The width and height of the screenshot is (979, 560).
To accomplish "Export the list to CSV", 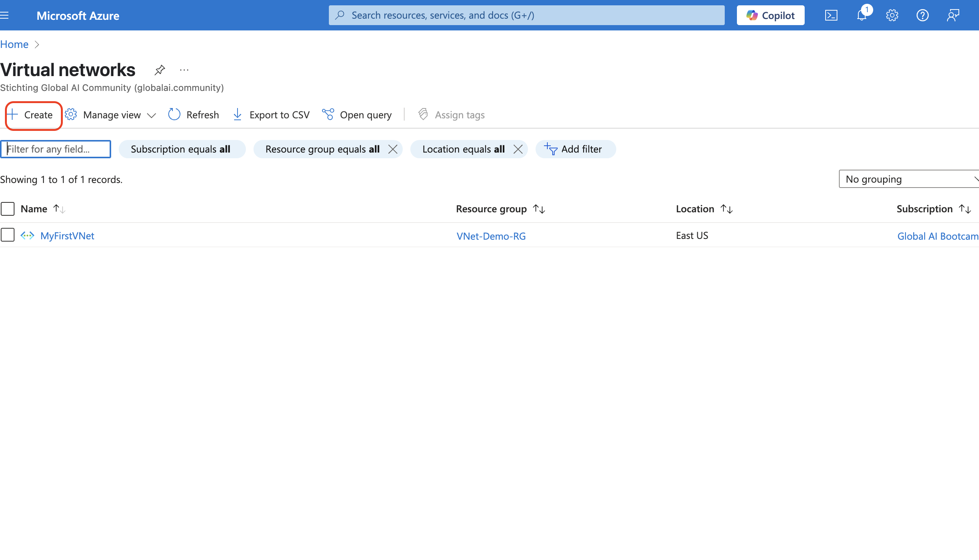I will (x=271, y=115).
